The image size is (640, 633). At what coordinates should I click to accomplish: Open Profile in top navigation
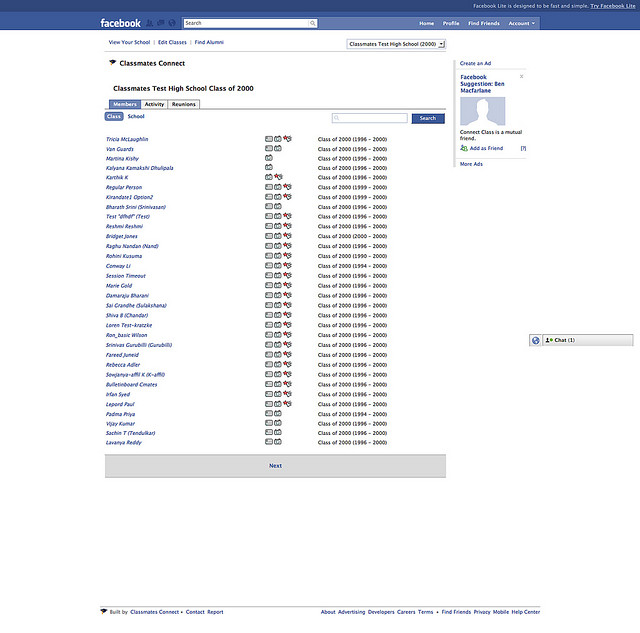(x=451, y=23)
